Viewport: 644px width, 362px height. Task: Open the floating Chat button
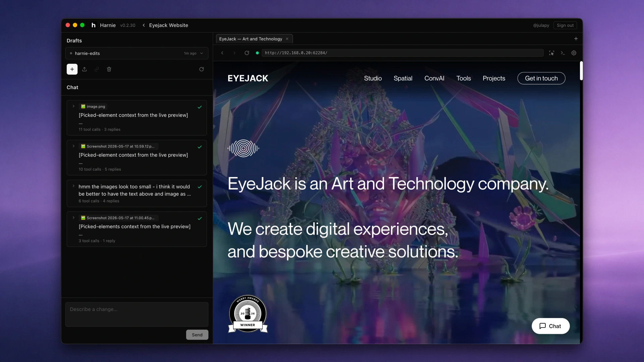(550, 326)
